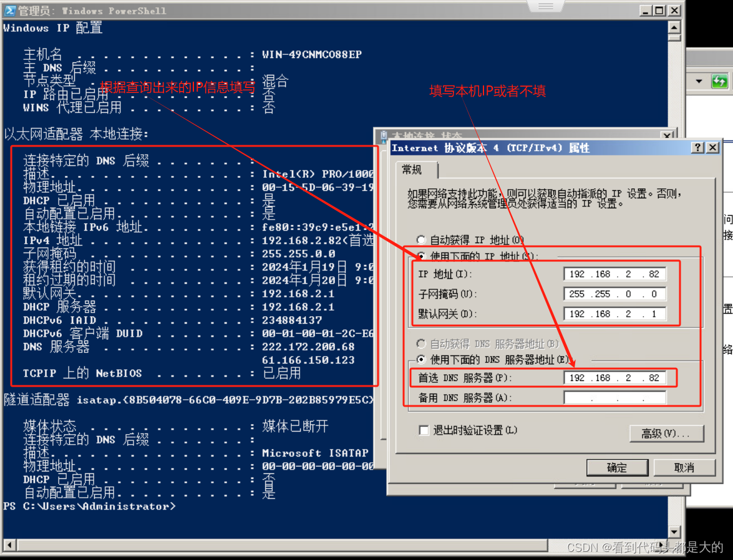Click the PowerShell horizontal scrollbar thumb
The width and height of the screenshot is (733, 560).
pos(283,545)
